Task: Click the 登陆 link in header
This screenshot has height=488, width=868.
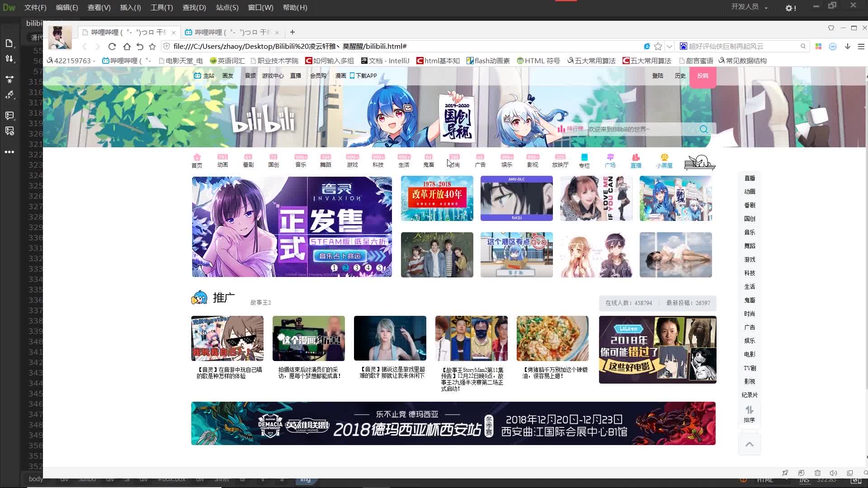Action: click(657, 76)
